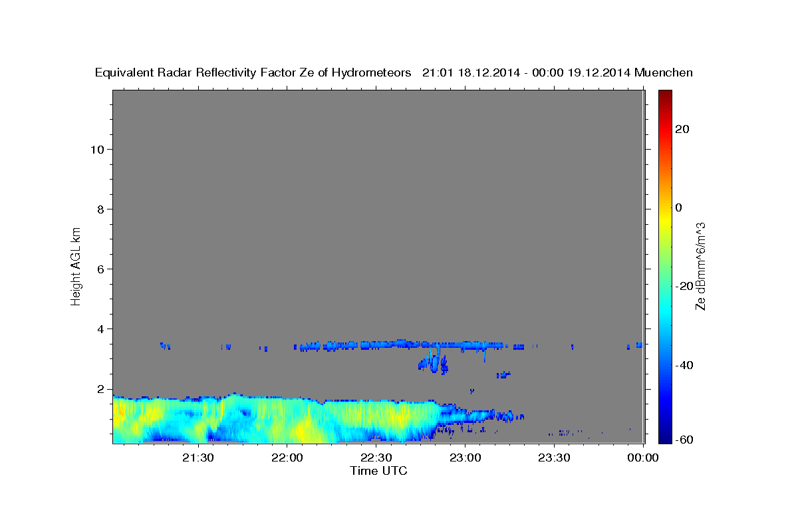798x532 pixels.
Task: Click the '00:00' time tick label
Action: coord(643,458)
